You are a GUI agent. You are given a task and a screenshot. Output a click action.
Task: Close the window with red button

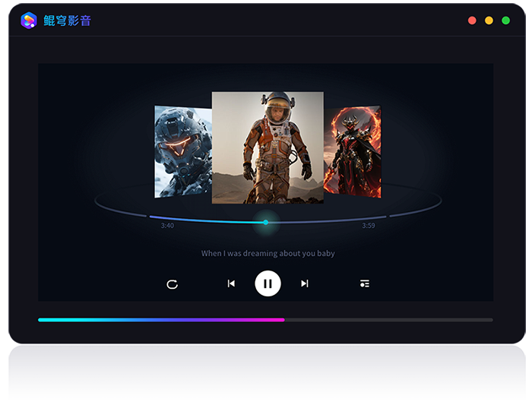tap(472, 21)
